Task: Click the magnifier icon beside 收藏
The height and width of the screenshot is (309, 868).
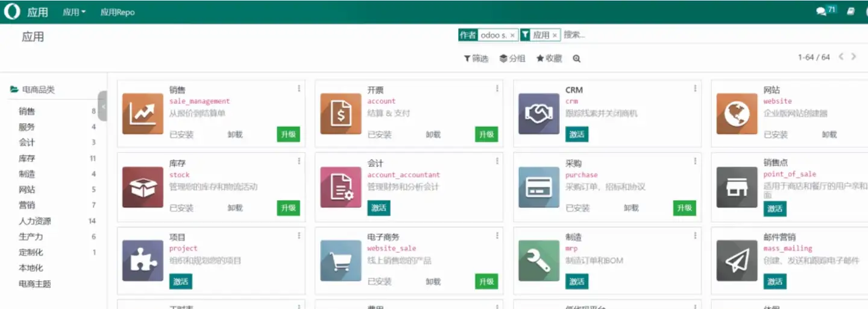Action: point(577,59)
